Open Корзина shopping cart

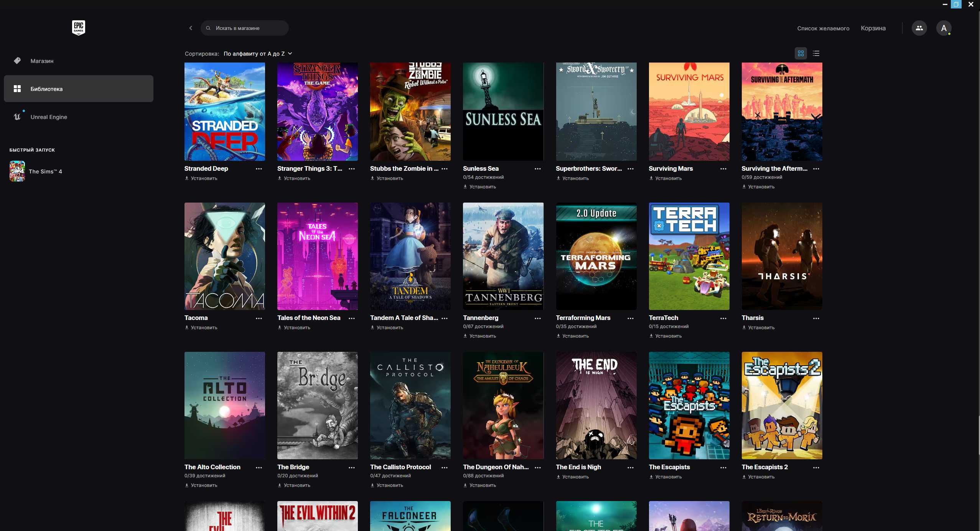click(x=873, y=28)
